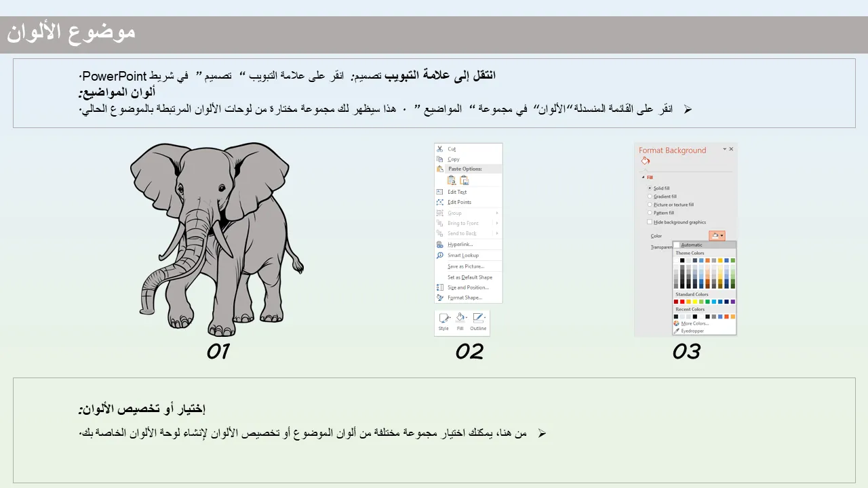Click the Copy icon in context menu
Viewport: 868px width, 488px height.
pos(439,159)
